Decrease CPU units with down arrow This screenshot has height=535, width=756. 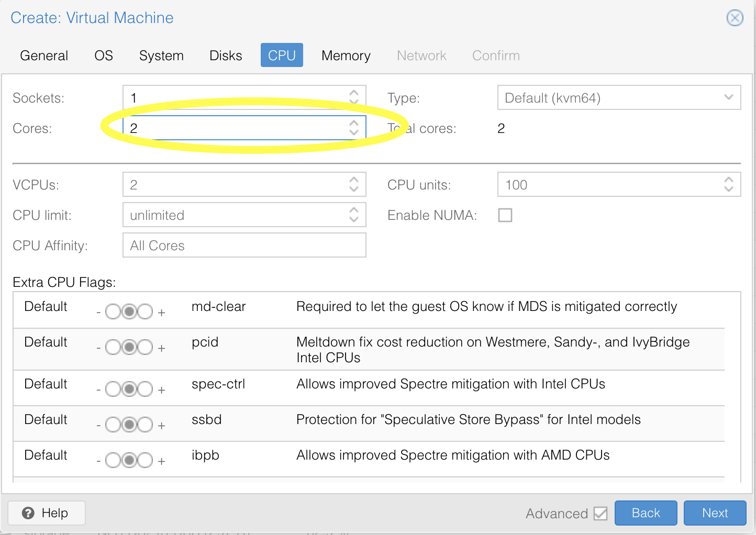(x=729, y=189)
